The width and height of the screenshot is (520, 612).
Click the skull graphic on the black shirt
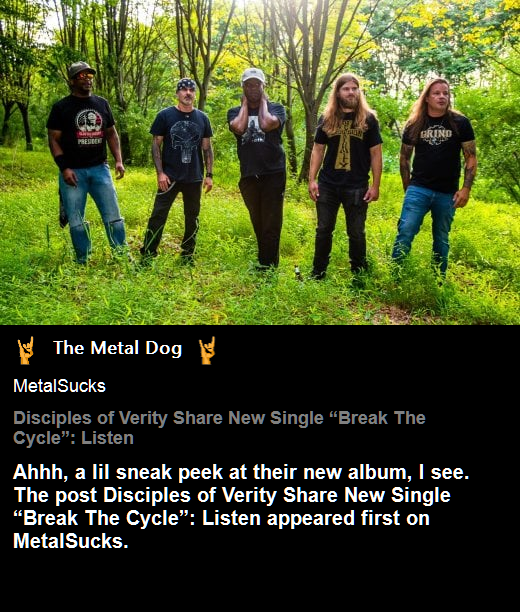tap(186, 141)
